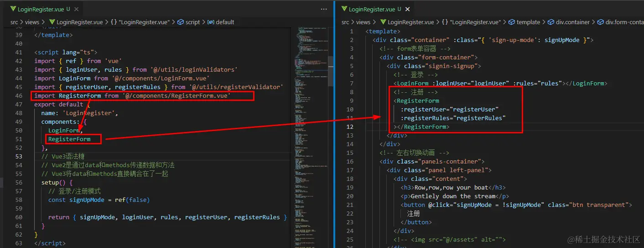This screenshot has width=644, height=248.
Task: Click the commented img src="@/assets" line
Action: point(450,239)
